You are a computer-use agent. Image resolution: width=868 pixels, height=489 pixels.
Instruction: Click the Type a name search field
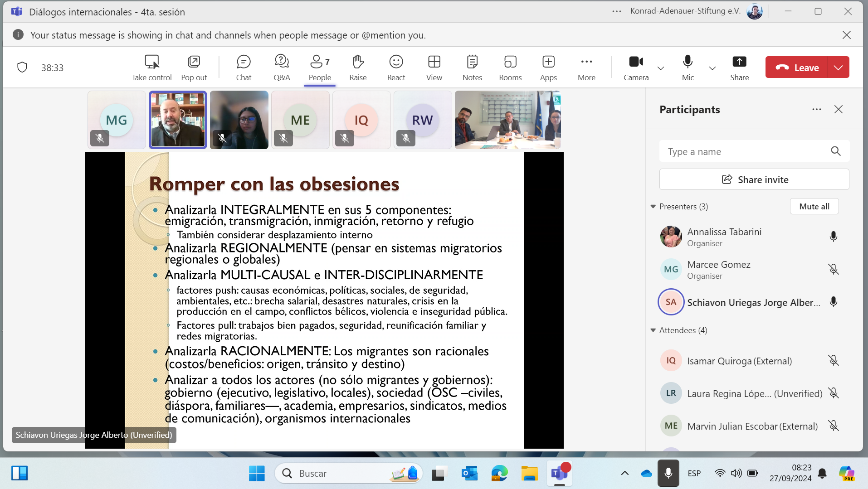pos(744,152)
